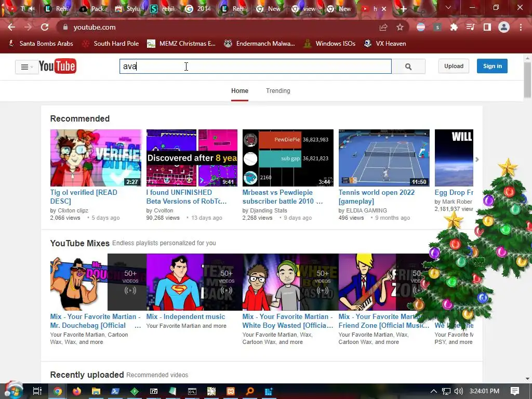Open the Endermanch Malwa... bookmark

(260, 44)
